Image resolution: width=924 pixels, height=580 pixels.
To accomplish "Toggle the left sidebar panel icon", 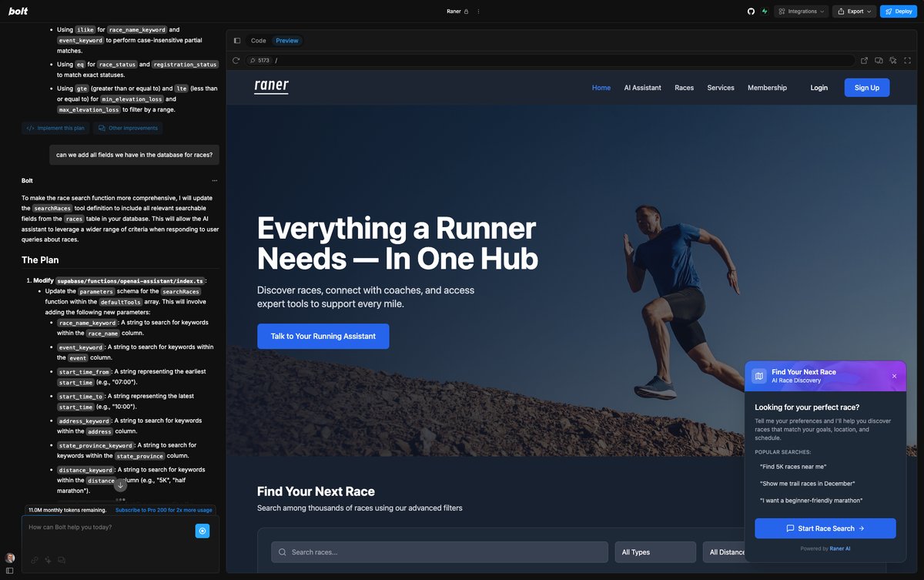I will pyautogui.click(x=10, y=571).
